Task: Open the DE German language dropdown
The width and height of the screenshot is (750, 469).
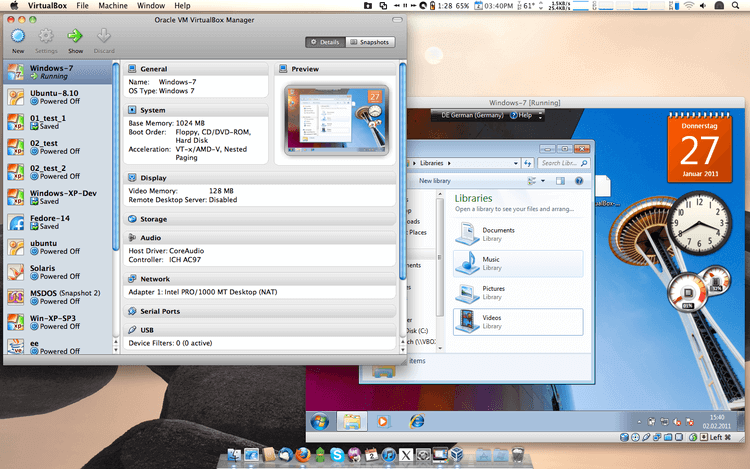Action: [473, 115]
